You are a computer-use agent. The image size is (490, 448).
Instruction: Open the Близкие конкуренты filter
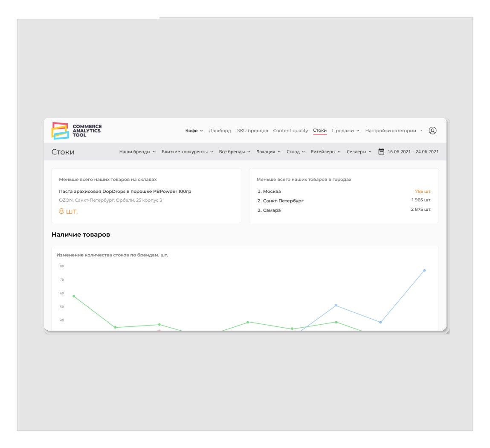point(187,151)
